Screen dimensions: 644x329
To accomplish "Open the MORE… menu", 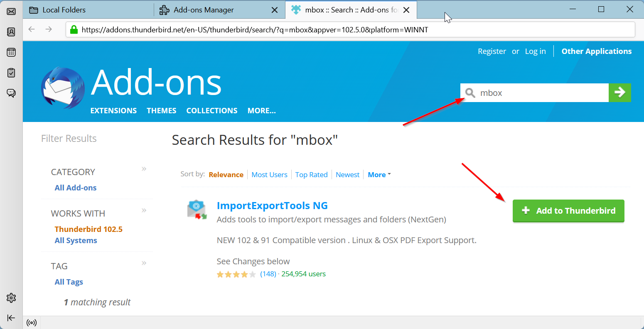I will [x=262, y=111].
